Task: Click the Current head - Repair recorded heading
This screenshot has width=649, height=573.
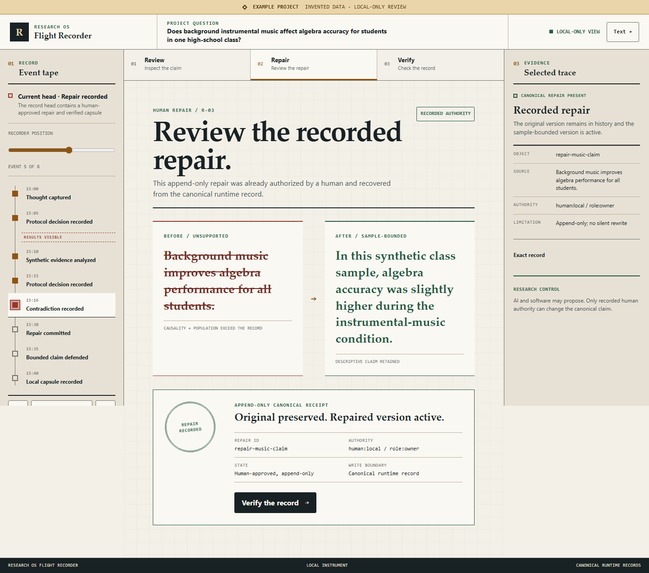Action: [62, 96]
